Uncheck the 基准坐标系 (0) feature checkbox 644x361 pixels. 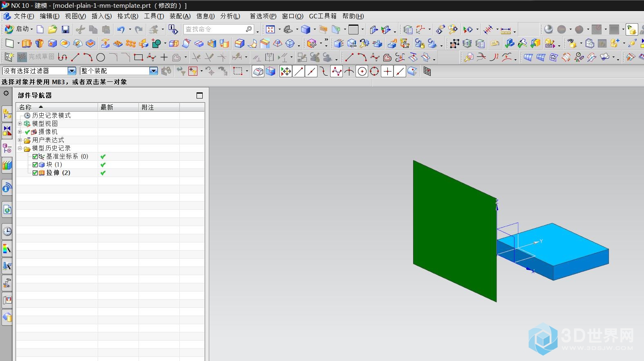coord(35,157)
